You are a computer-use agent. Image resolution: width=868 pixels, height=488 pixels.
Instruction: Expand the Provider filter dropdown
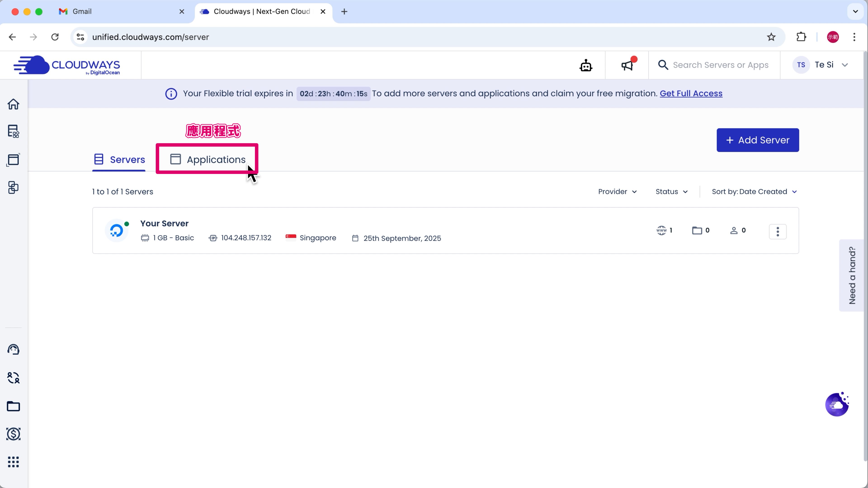click(617, 192)
